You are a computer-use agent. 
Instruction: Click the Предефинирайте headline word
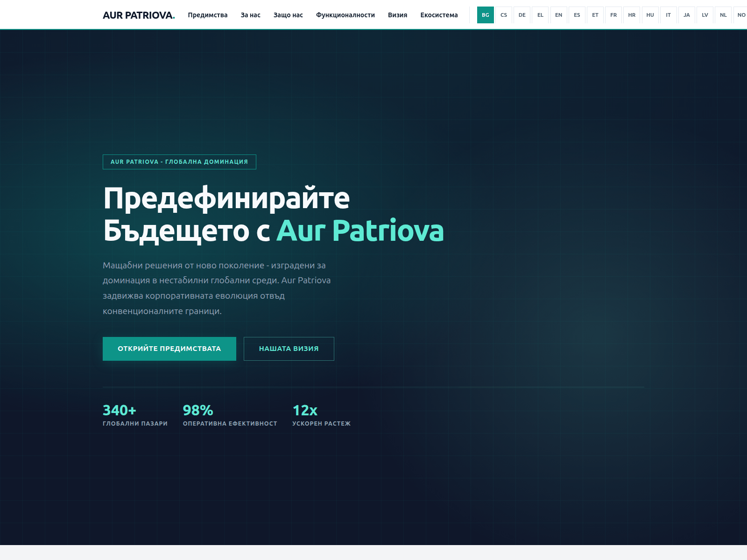pos(226,199)
